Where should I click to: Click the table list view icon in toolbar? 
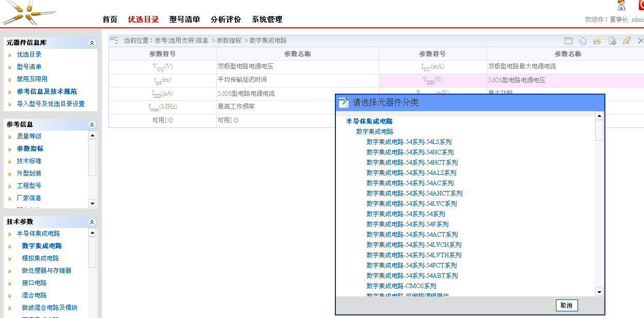pyautogui.click(x=568, y=41)
